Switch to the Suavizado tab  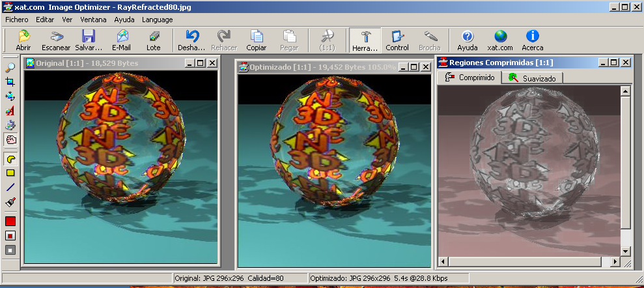click(533, 78)
